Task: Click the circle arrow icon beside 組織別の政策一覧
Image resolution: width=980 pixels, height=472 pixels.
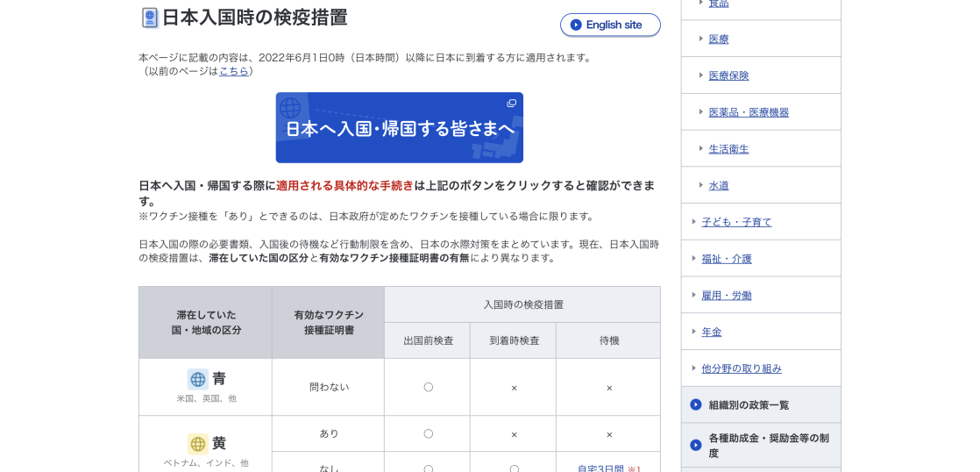Action: pos(696,404)
